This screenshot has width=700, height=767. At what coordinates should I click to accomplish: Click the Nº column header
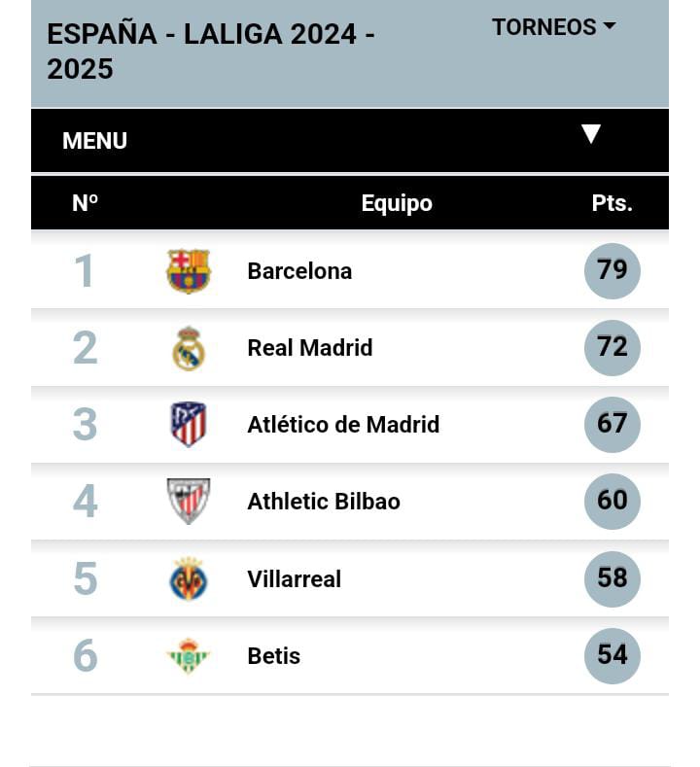[x=85, y=203]
